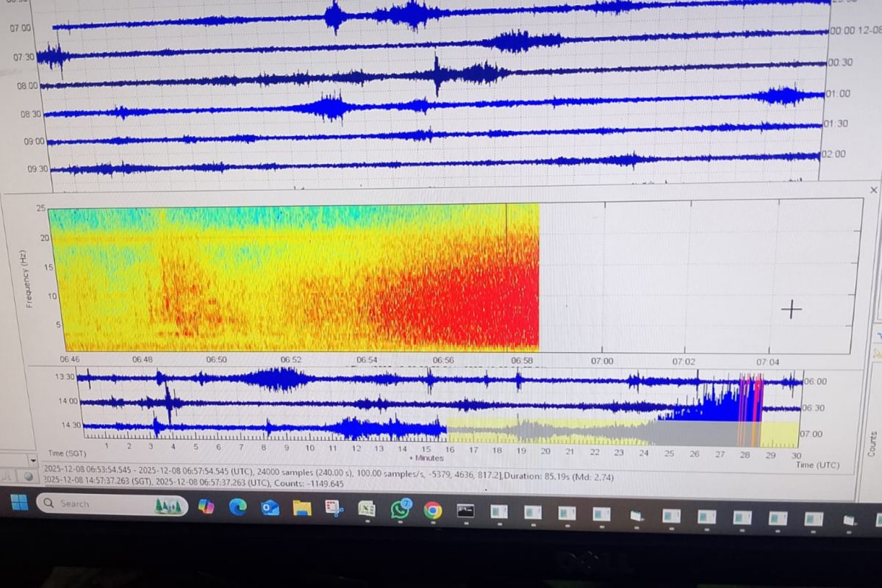Click the taskbar Search box
Viewport: 882px width, 588px height.
point(110,504)
